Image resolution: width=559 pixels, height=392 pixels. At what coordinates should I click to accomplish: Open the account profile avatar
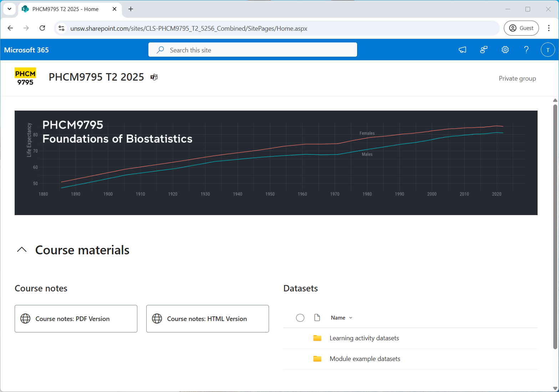pyautogui.click(x=548, y=50)
